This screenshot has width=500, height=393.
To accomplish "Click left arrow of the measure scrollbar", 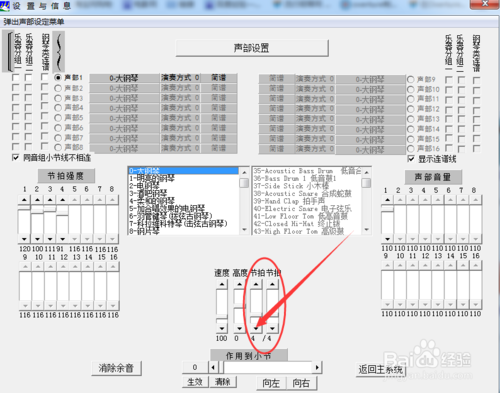I will (x=213, y=368).
